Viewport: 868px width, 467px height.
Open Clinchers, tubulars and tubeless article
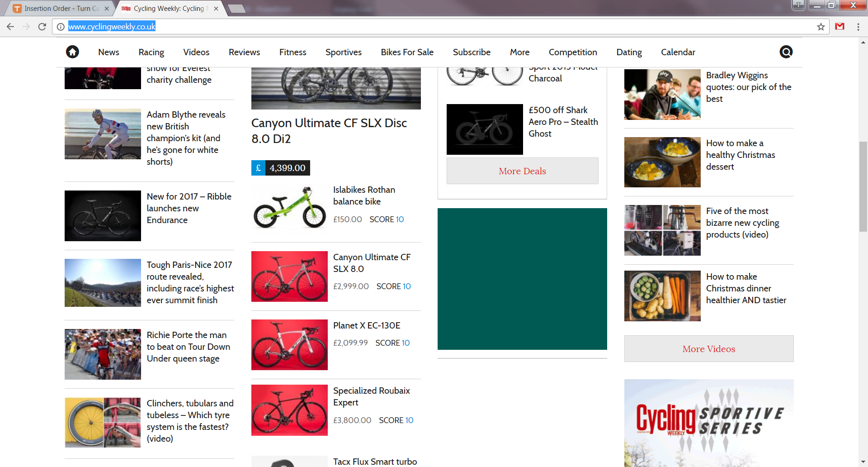(190, 421)
